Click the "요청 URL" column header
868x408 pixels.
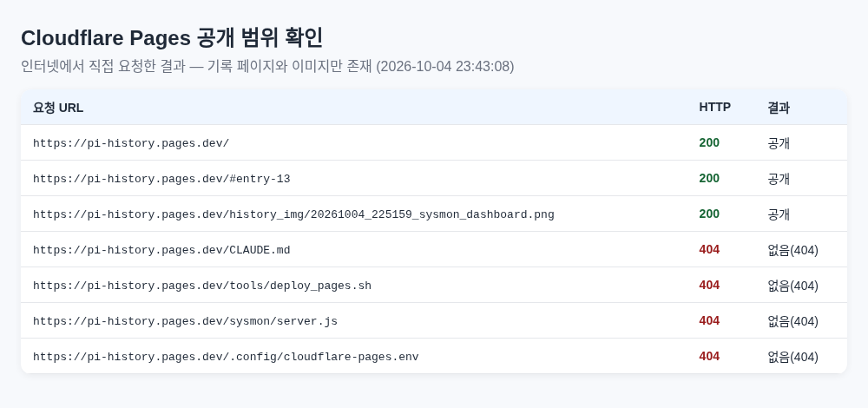click(x=58, y=108)
